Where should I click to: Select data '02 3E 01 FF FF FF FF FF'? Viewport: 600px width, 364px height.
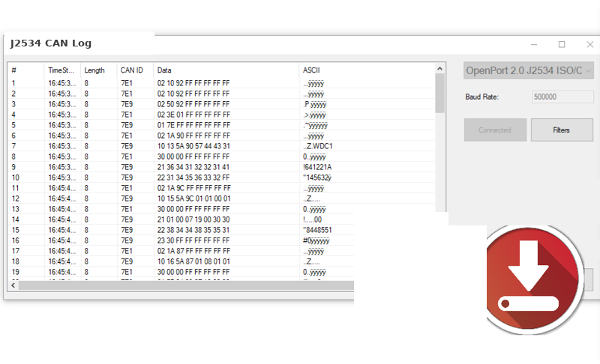[x=193, y=115]
